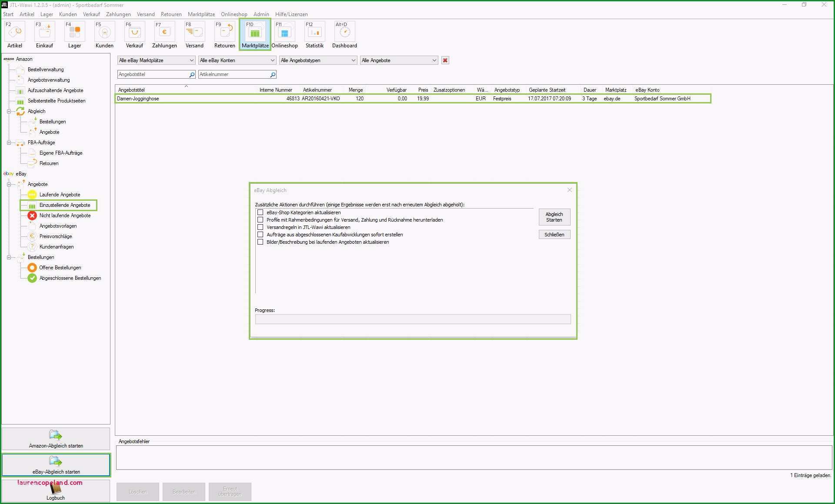Select the Marktplätze toolbar icon
Image resolution: width=835 pixels, height=504 pixels.
tap(255, 35)
